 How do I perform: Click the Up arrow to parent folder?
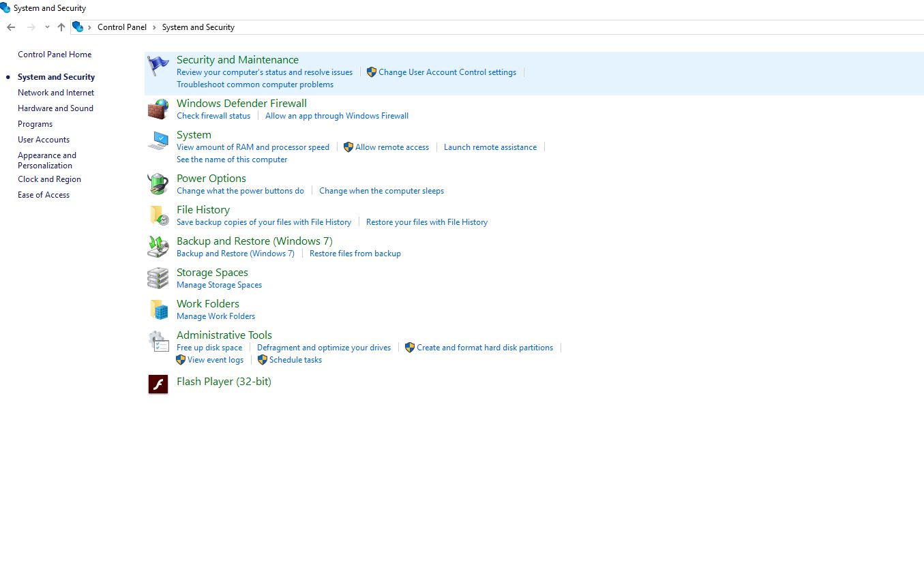(61, 27)
